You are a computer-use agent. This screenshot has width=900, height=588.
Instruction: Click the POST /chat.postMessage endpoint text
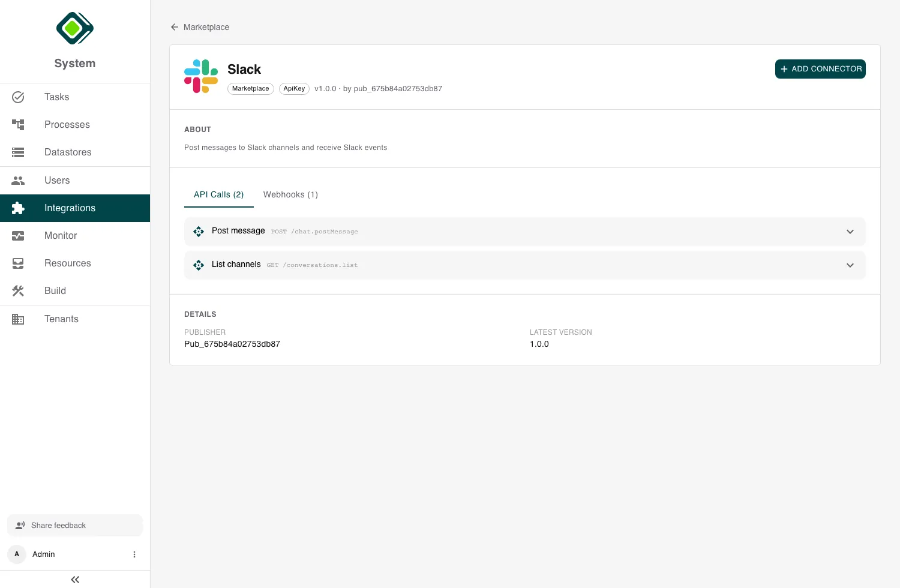click(x=314, y=232)
